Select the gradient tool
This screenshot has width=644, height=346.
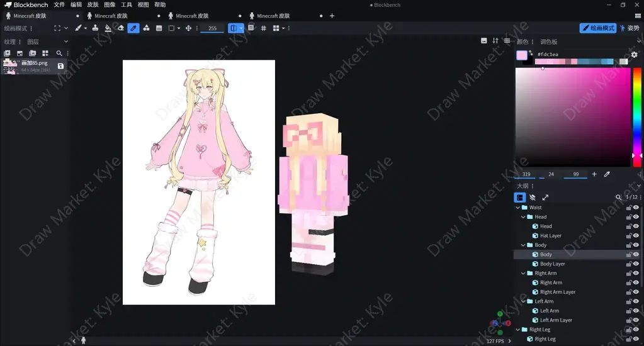[159, 28]
